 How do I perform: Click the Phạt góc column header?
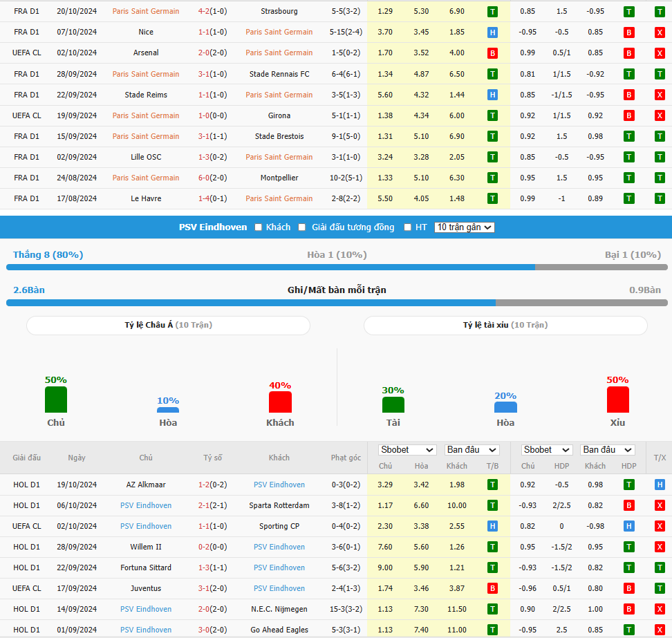coord(346,458)
